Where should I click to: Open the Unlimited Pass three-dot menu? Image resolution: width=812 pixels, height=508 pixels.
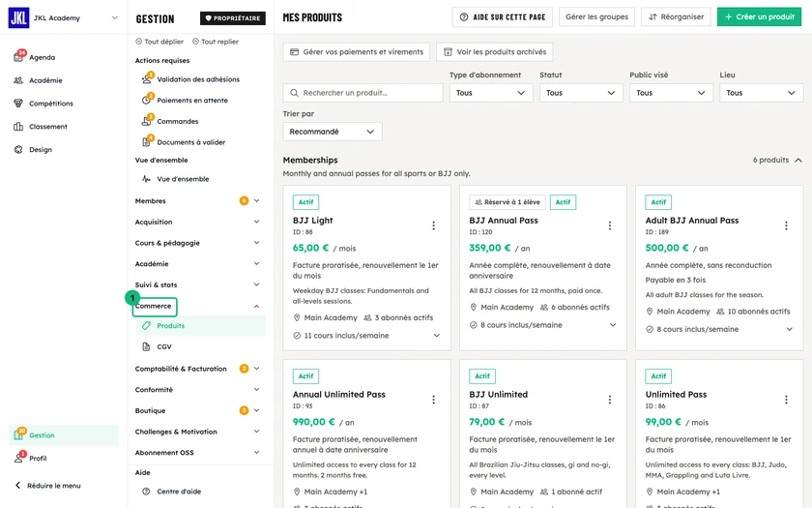786,400
